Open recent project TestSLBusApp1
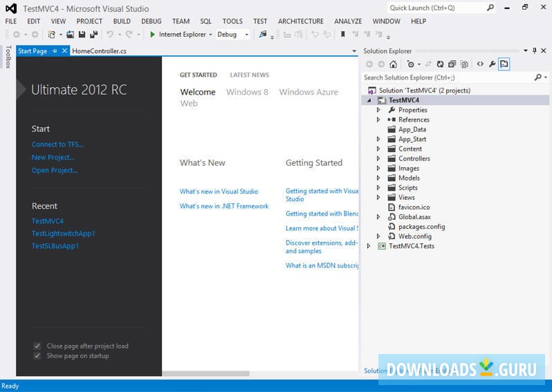 pos(55,246)
